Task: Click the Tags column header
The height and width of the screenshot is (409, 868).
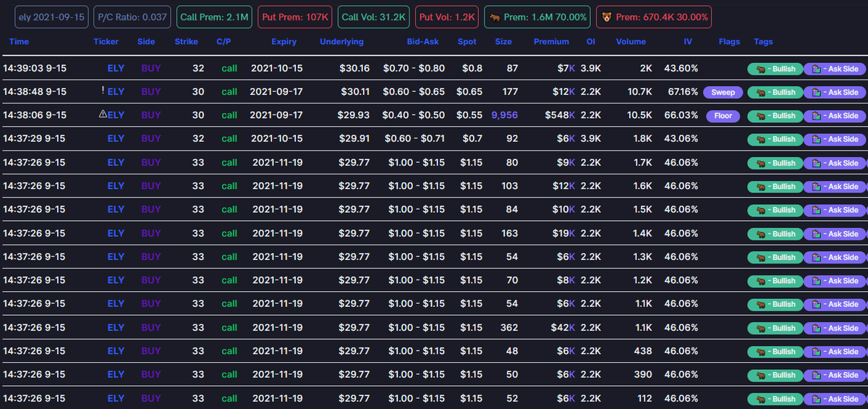Action: click(763, 42)
